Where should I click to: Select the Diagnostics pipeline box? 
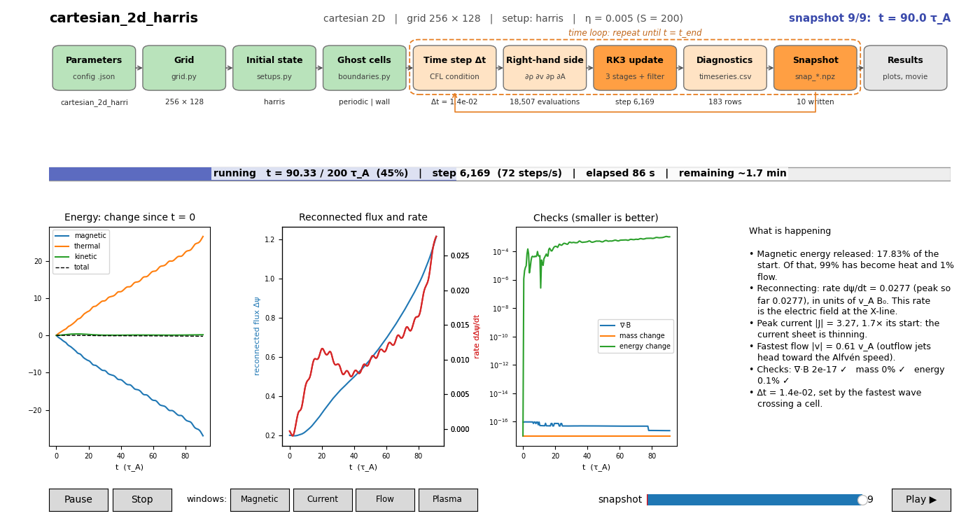[x=725, y=68]
